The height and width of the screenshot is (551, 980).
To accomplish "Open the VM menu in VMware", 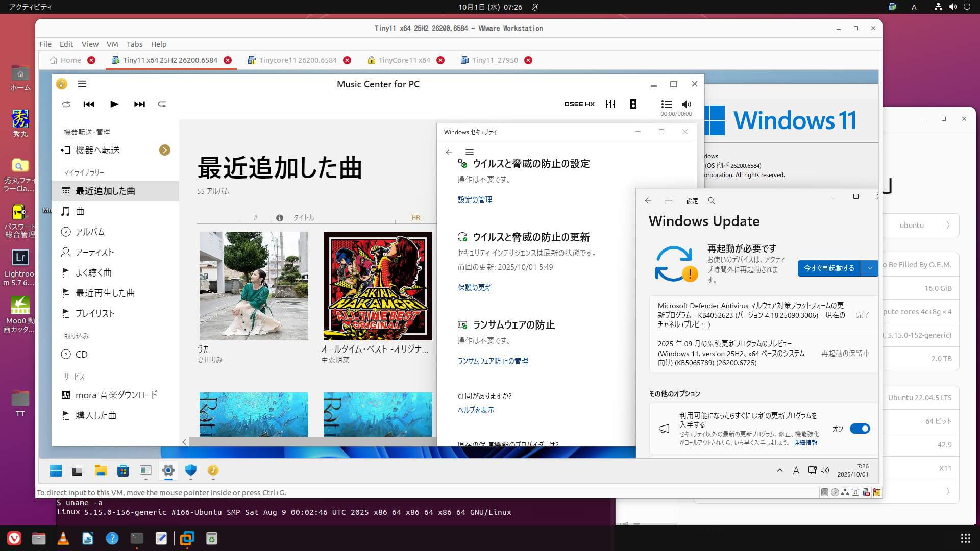I will (112, 44).
